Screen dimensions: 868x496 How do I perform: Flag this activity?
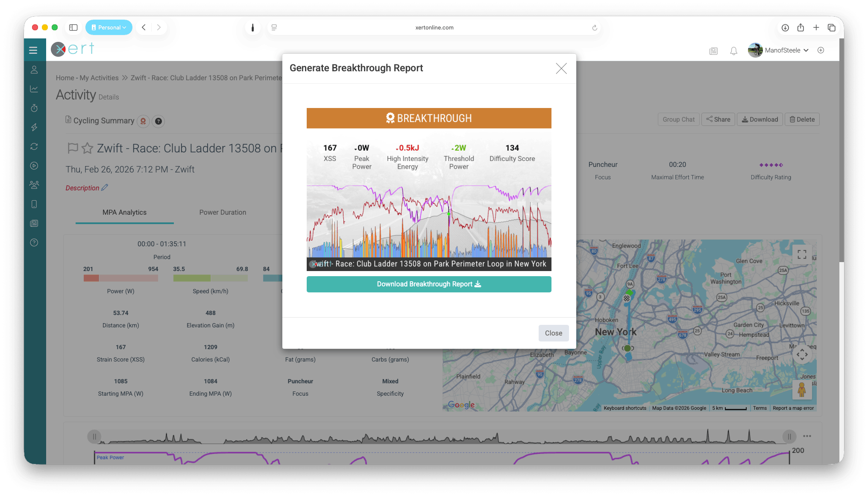[x=73, y=148]
